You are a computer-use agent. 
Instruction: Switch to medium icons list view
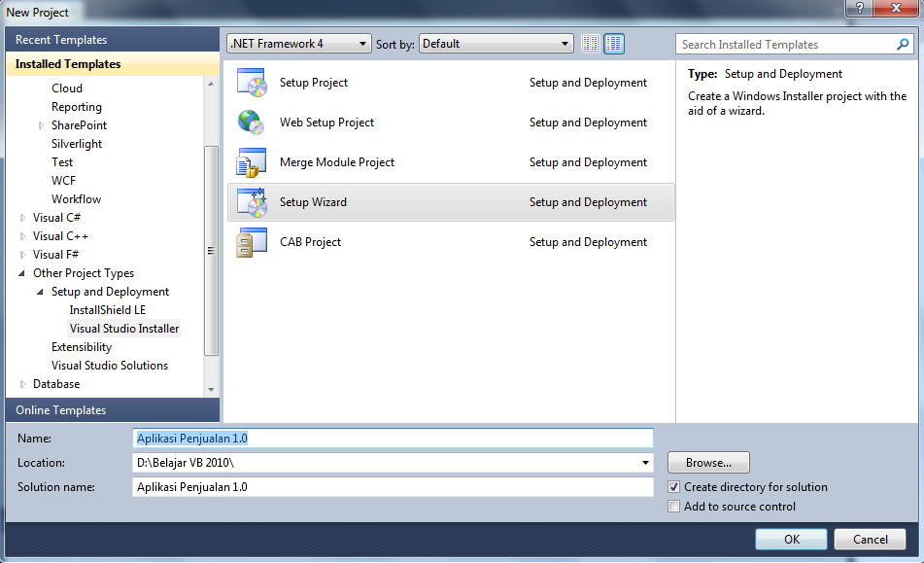(x=614, y=44)
